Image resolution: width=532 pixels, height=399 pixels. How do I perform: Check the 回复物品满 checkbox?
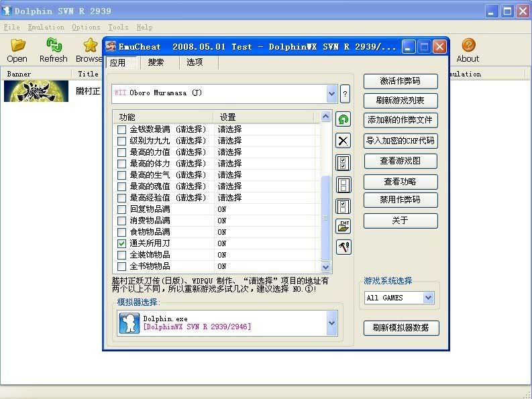point(121,209)
